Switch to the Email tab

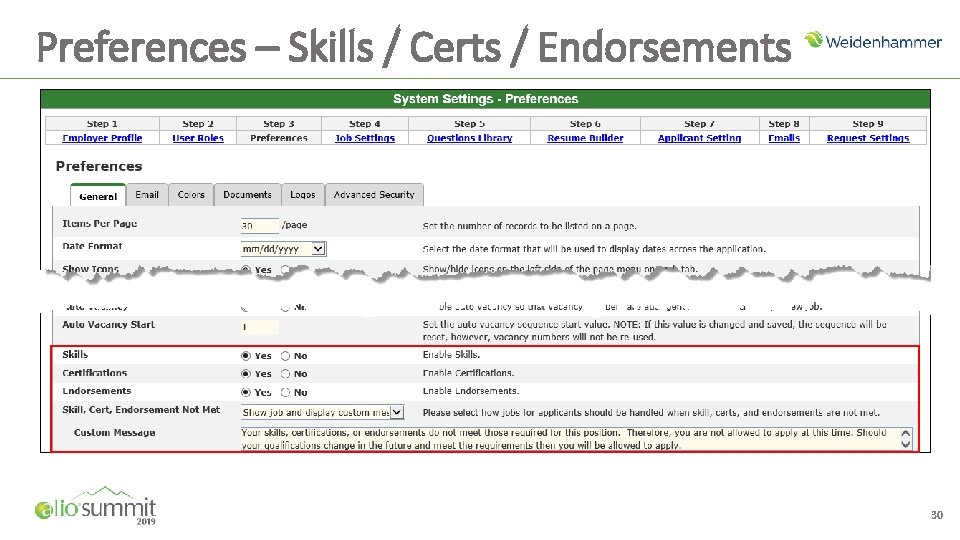(x=147, y=195)
